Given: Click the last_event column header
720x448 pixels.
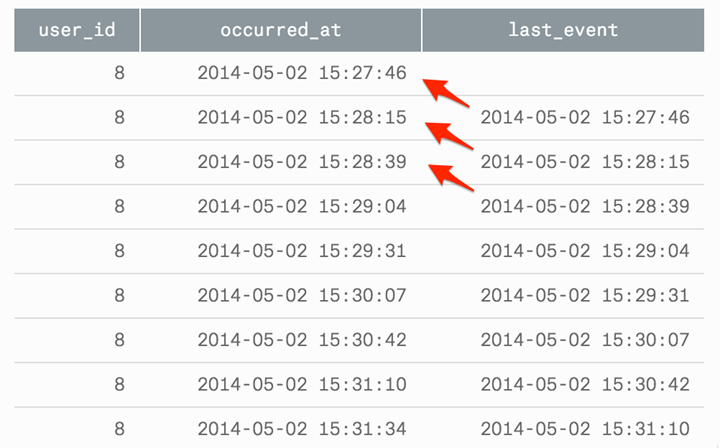Looking at the screenshot, I should (563, 30).
